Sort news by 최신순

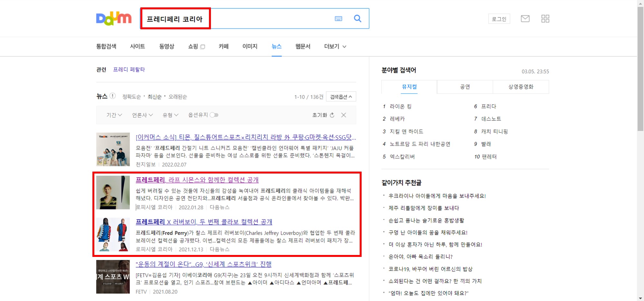(155, 97)
